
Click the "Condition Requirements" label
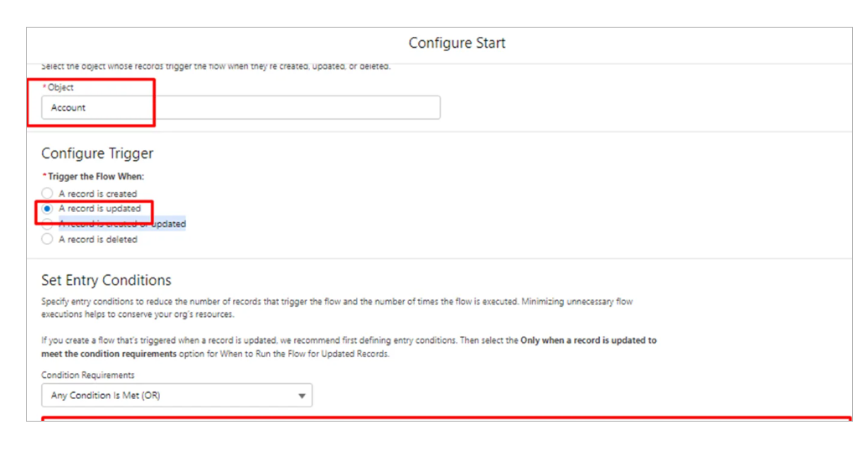pyautogui.click(x=88, y=375)
